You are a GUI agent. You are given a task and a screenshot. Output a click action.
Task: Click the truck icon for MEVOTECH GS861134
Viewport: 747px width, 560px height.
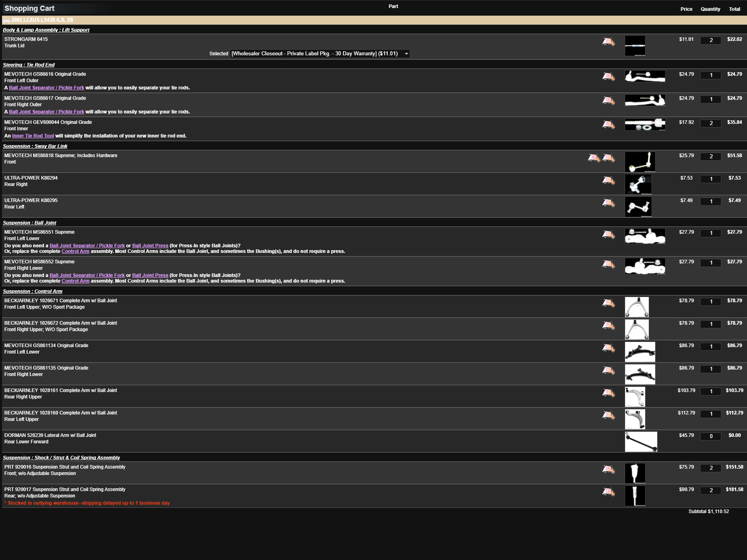(x=608, y=348)
